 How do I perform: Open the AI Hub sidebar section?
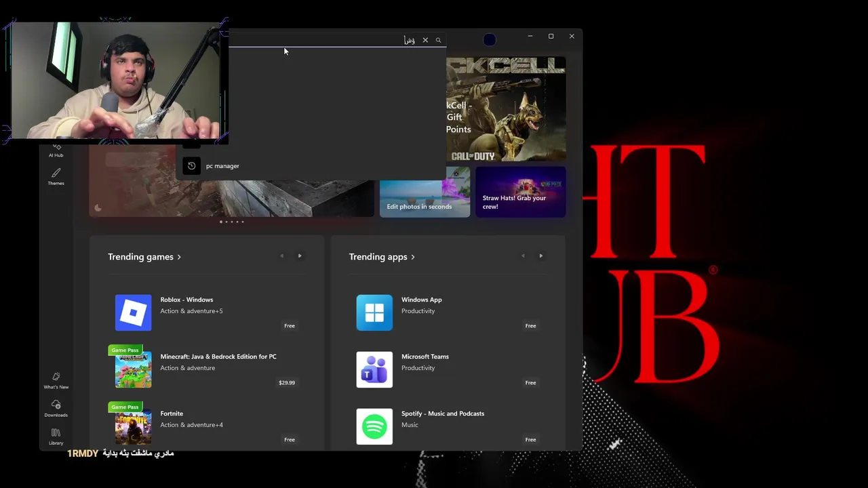pos(56,150)
